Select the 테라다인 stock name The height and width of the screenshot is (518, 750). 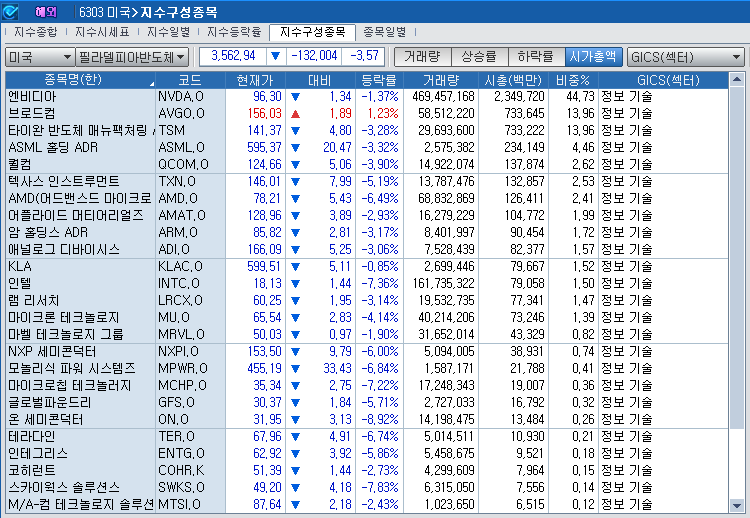tap(32, 436)
